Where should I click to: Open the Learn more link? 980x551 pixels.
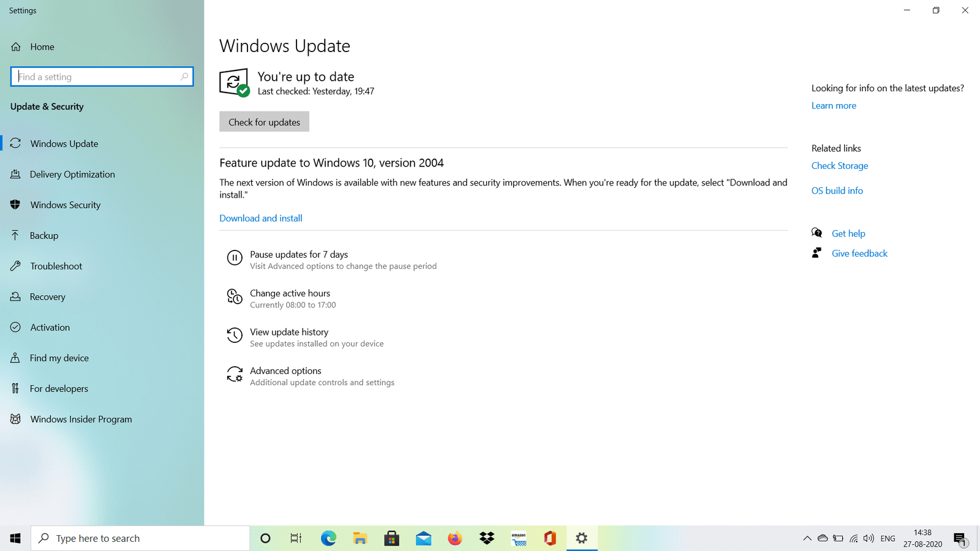pos(834,105)
